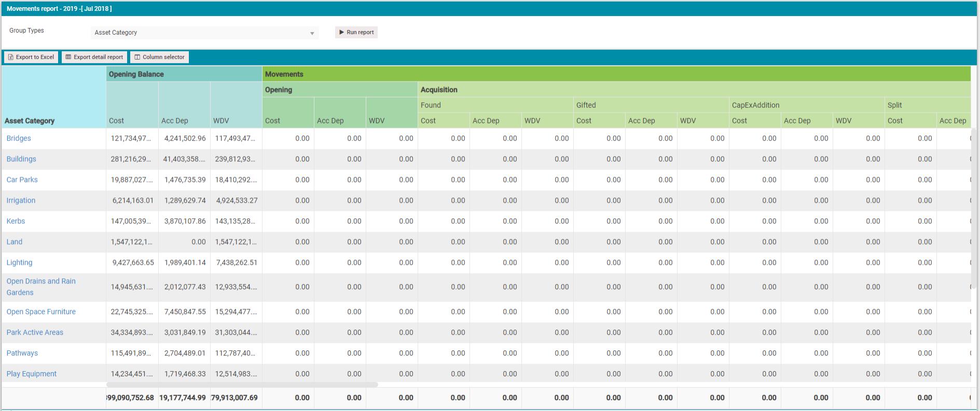The image size is (980, 411).
Task: Select Car Parks Acc Dep 1,476,735.39
Action: point(185,180)
